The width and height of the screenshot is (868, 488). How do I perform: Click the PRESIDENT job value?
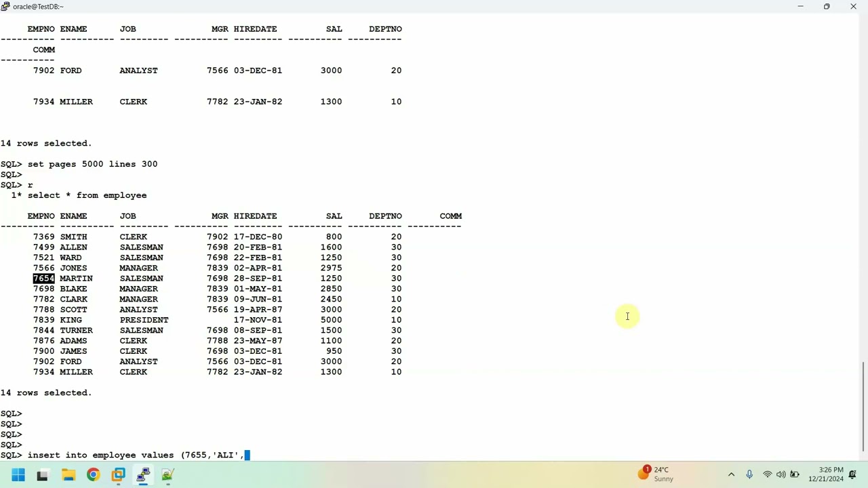(x=144, y=320)
